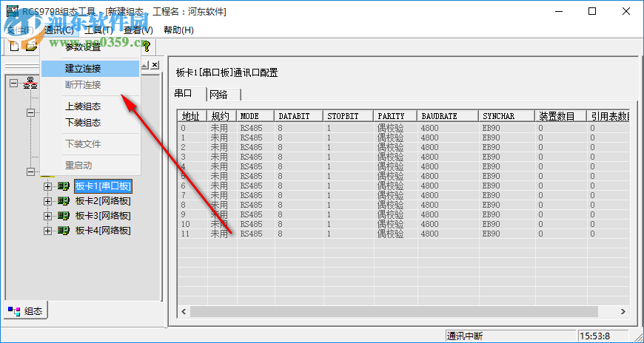Screen dimensions: 644x343
Task: Click the 偶校验 cell in address 2 row
Action: (x=396, y=147)
